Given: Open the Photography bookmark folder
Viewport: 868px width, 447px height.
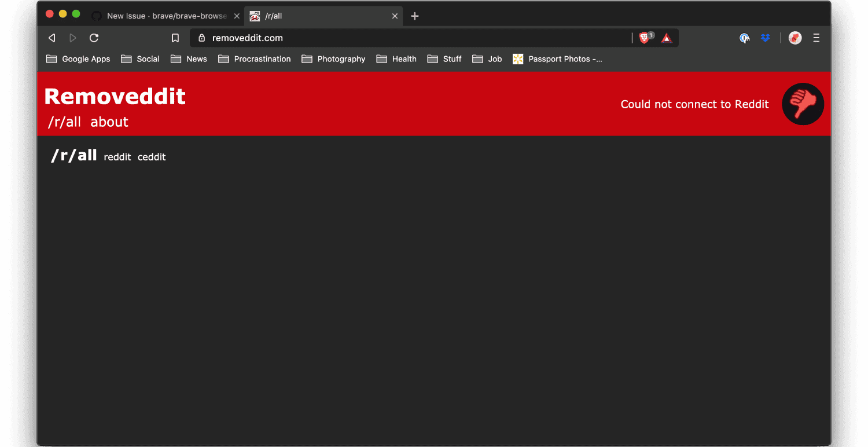Looking at the screenshot, I should click(333, 59).
